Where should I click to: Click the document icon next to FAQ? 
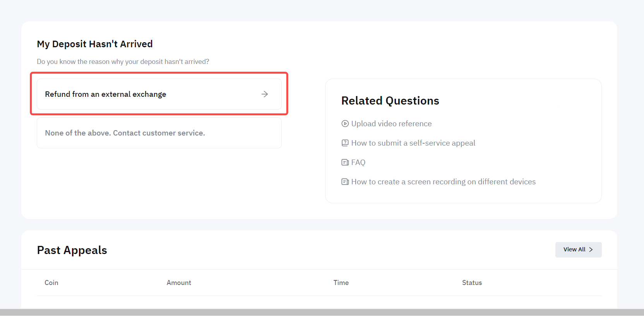[345, 162]
